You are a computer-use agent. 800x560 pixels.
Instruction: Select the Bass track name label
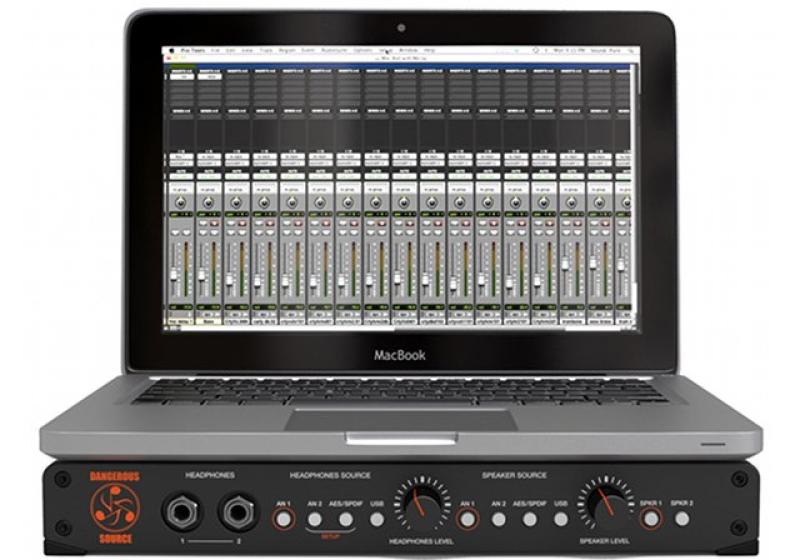coord(208,322)
